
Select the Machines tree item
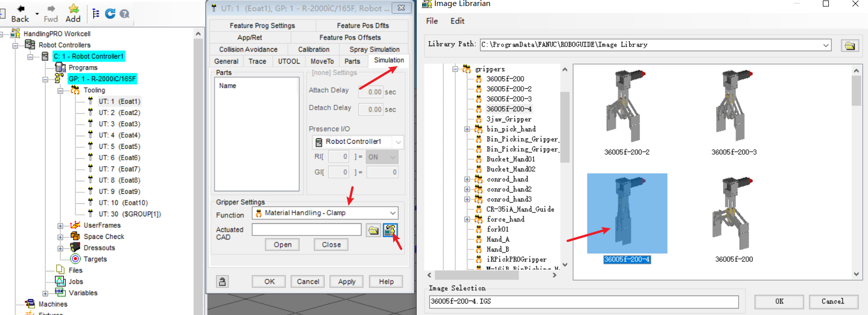click(x=53, y=304)
